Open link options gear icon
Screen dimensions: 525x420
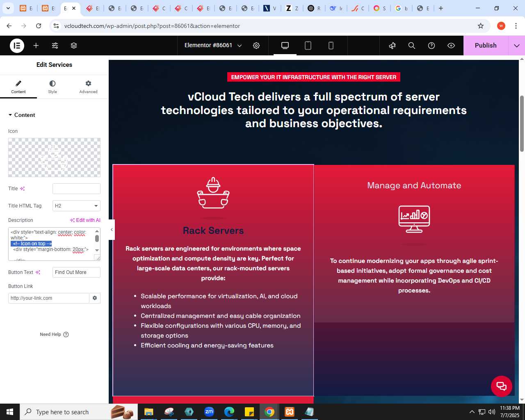(x=95, y=298)
